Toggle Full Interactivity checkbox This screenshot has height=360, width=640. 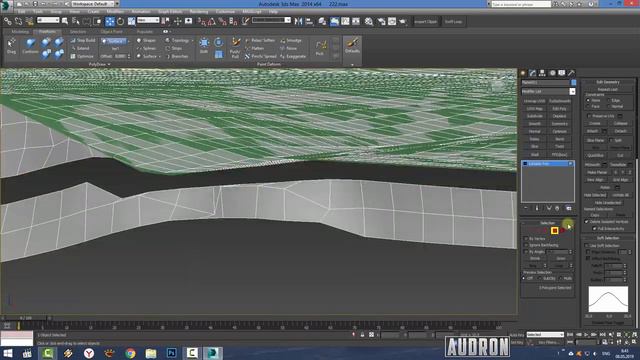(594, 229)
